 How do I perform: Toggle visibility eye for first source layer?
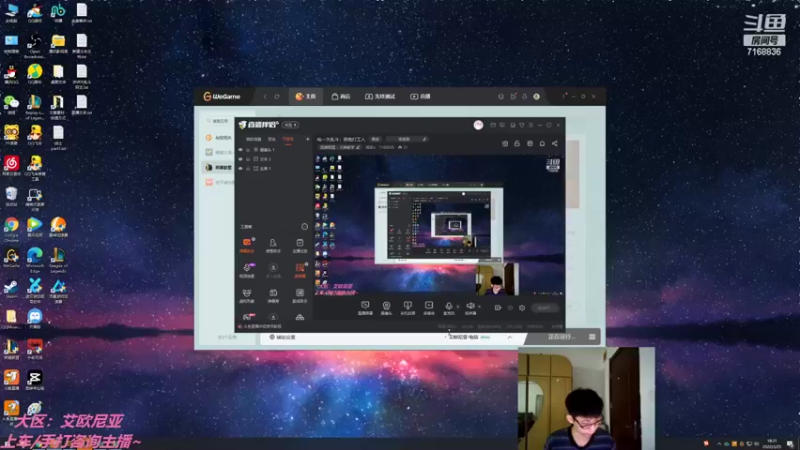point(240,149)
